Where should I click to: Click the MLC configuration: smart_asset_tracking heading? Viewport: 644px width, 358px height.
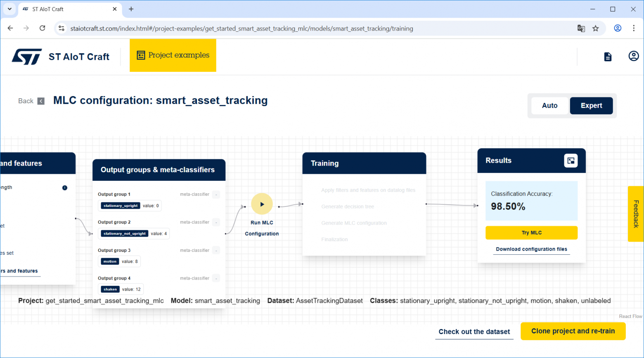coord(160,101)
